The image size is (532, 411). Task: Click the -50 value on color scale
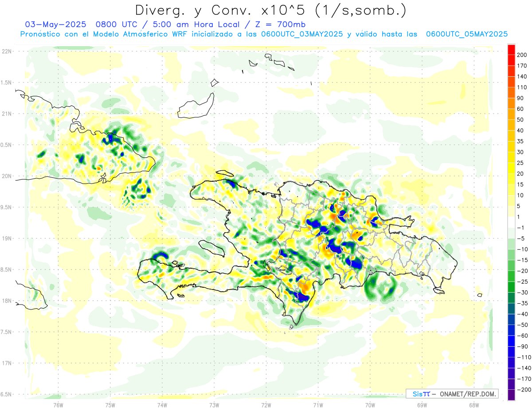(x=524, y=325)
